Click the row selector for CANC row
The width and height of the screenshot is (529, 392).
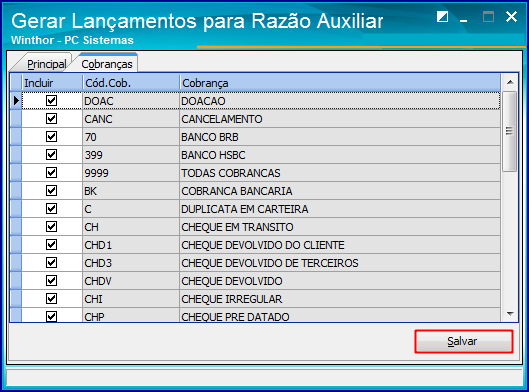click(x=16, y=119)
